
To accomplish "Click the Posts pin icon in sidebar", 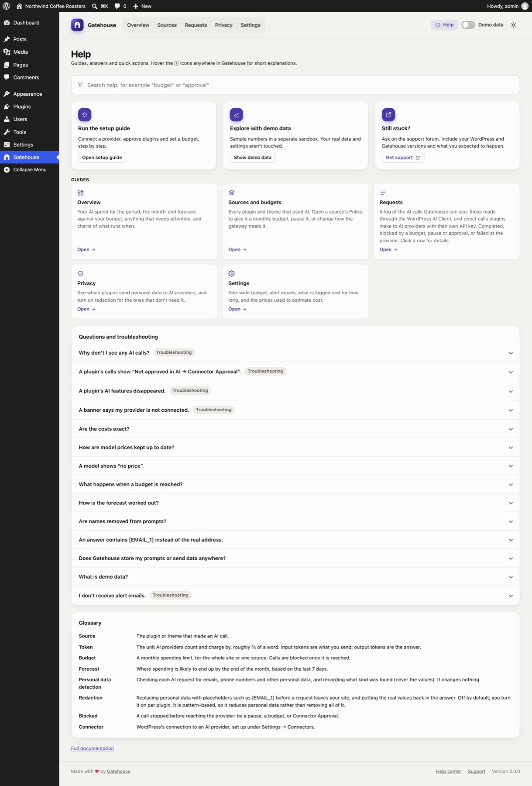I will pos(7,39).
